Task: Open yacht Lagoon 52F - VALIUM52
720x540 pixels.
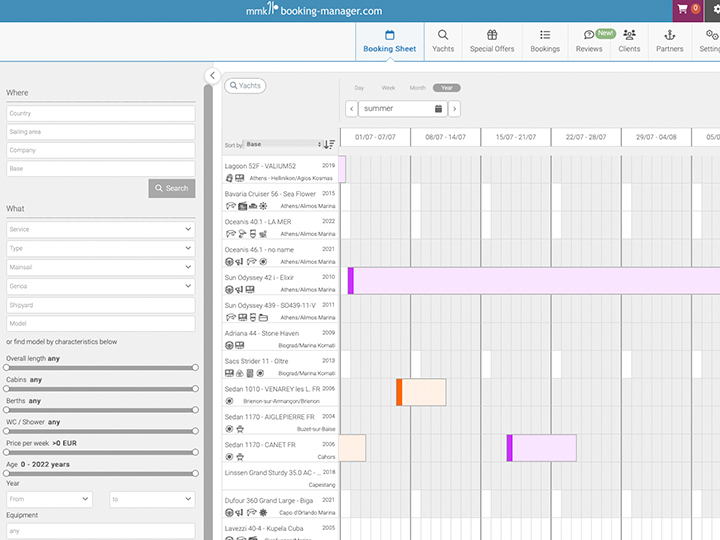Action: [260, 166]
